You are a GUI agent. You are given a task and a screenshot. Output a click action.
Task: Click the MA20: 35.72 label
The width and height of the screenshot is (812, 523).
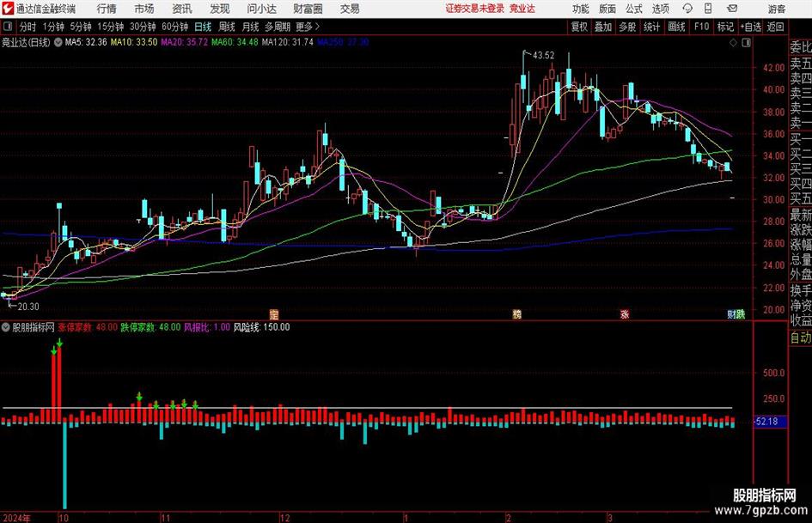tap(185, 42)
